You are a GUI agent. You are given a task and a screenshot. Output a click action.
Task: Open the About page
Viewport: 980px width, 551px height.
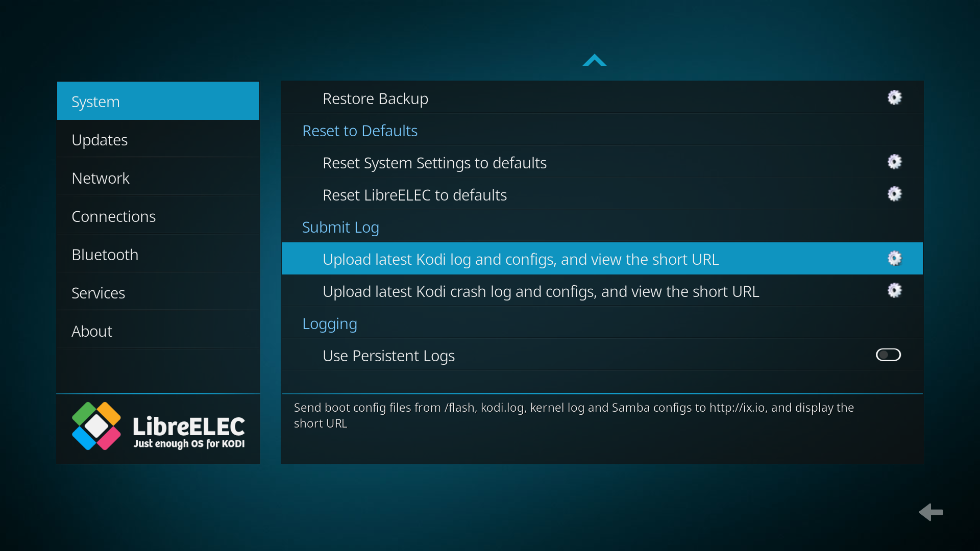158,331
